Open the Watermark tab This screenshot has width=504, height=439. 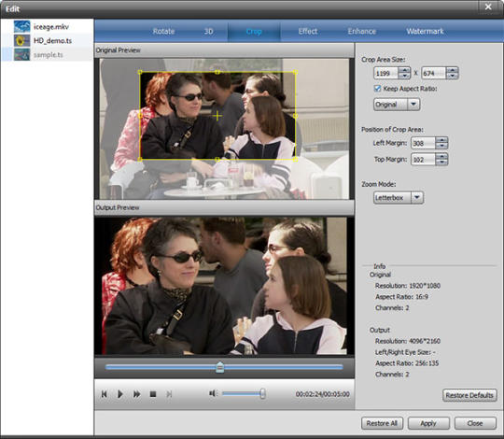tap(425, 31)
